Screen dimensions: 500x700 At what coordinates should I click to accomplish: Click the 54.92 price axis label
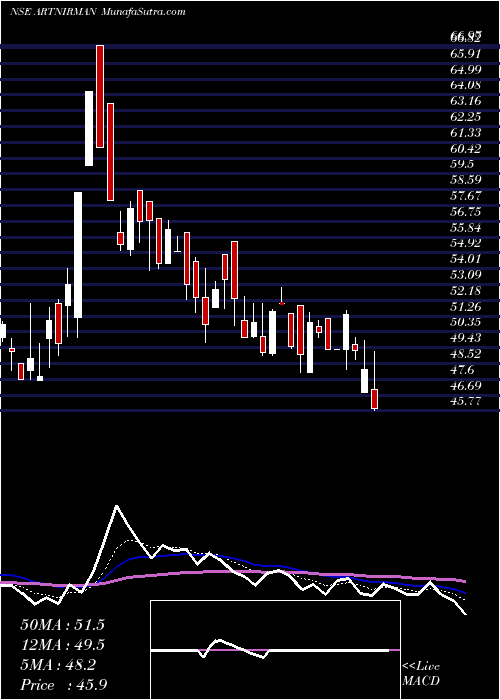click(467, 243)
